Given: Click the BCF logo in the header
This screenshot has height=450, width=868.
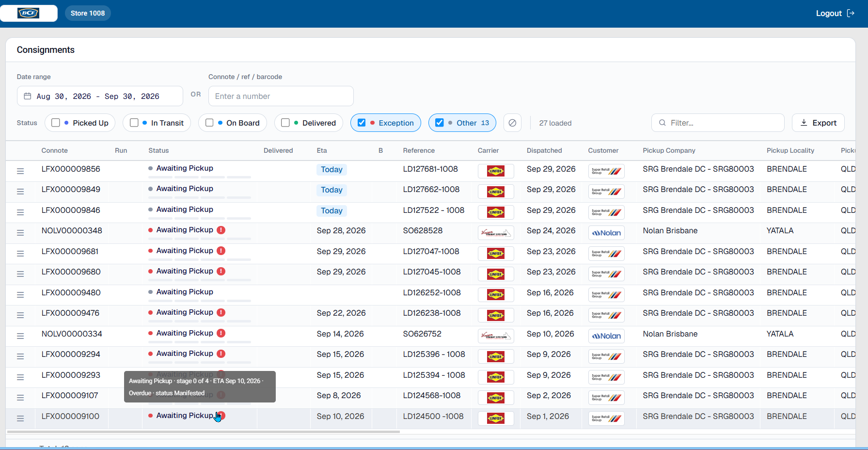Looking at the screenshot, I should point(29,13).
